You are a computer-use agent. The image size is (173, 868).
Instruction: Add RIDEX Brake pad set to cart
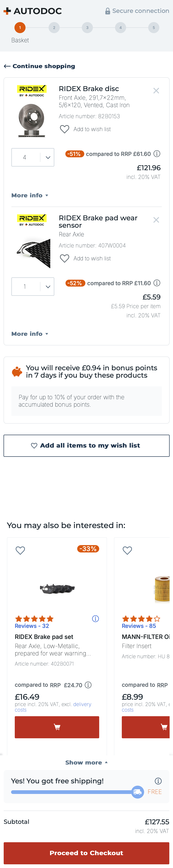tap(57, 727)
